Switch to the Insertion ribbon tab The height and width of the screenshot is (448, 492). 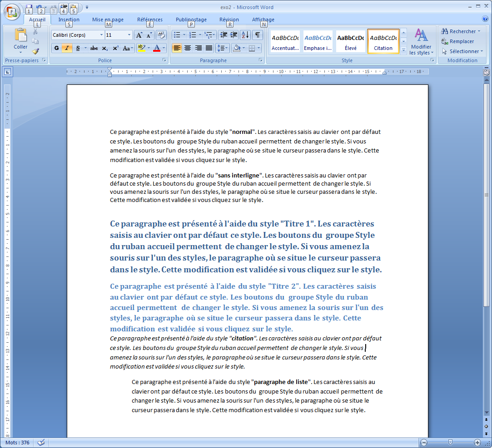(69, 20)
